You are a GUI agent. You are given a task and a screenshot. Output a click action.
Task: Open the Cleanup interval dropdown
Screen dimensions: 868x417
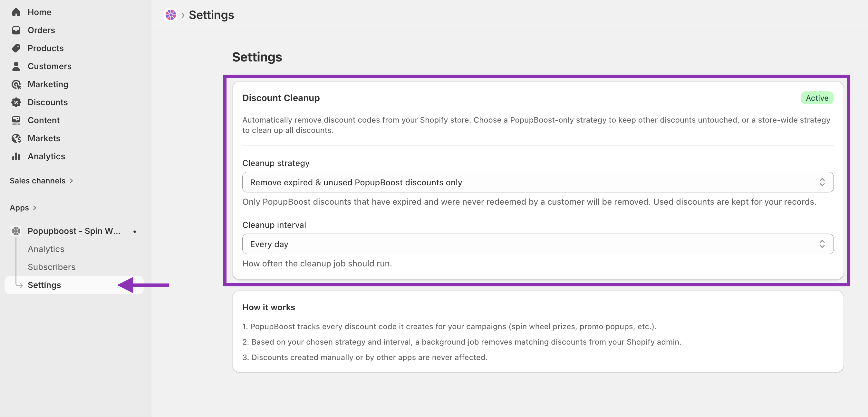coord(538,244)
